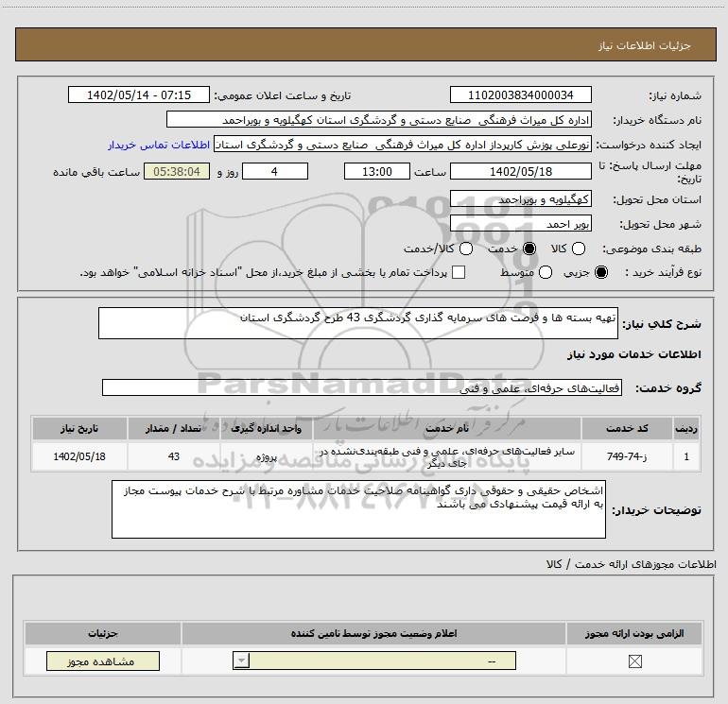Screen dimensions: 728x704
Task: Click the جزئیات اطلاعات نیاز header title
Action: 645,45
